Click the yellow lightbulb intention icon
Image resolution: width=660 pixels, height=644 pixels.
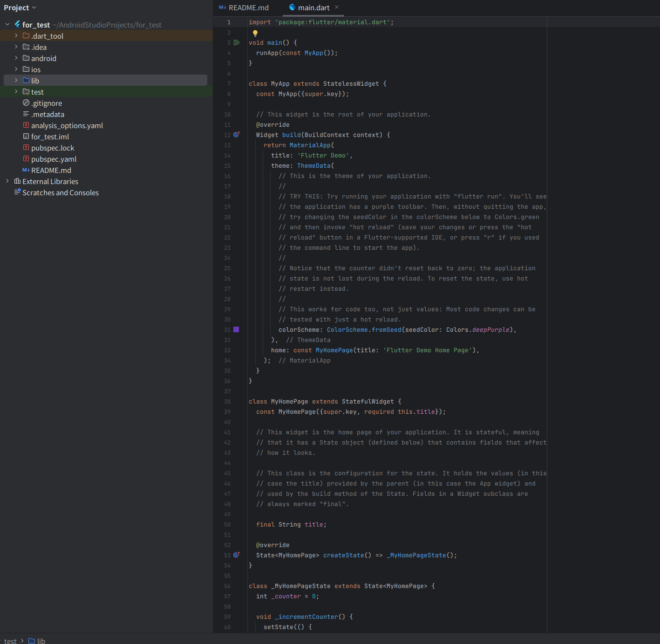(x=255, y=33)
